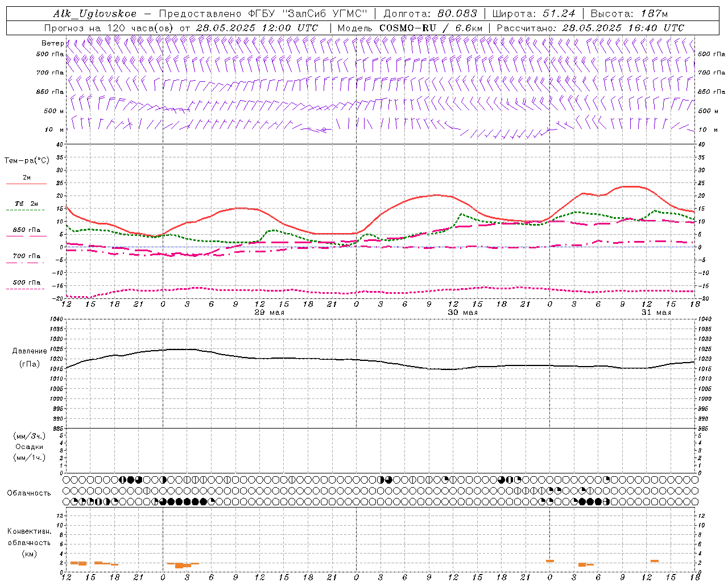This screenshot has width=728, height=582.
Task: Click the (мм/3ч.) precipitation unit label
Action: 29,436
